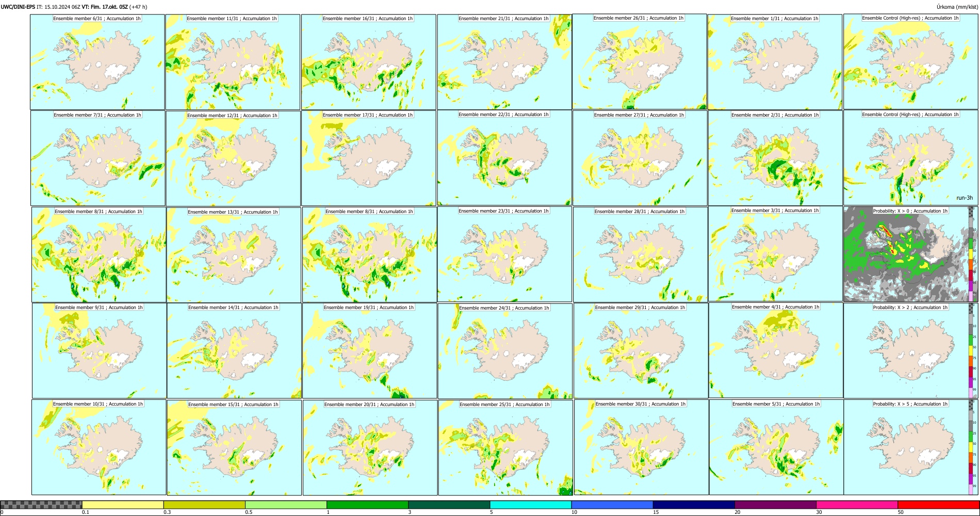Click the vertical probability scale in X > 2 panel

(972, 351)
